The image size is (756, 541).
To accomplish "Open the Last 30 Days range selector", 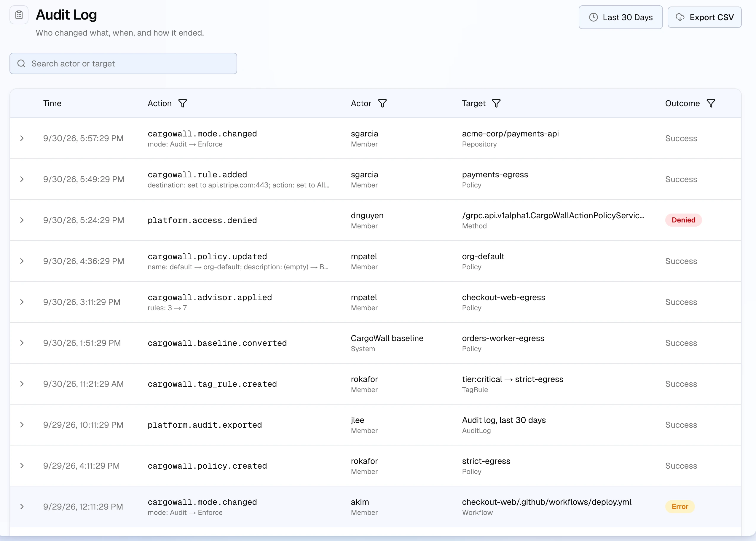I will 621,17.
